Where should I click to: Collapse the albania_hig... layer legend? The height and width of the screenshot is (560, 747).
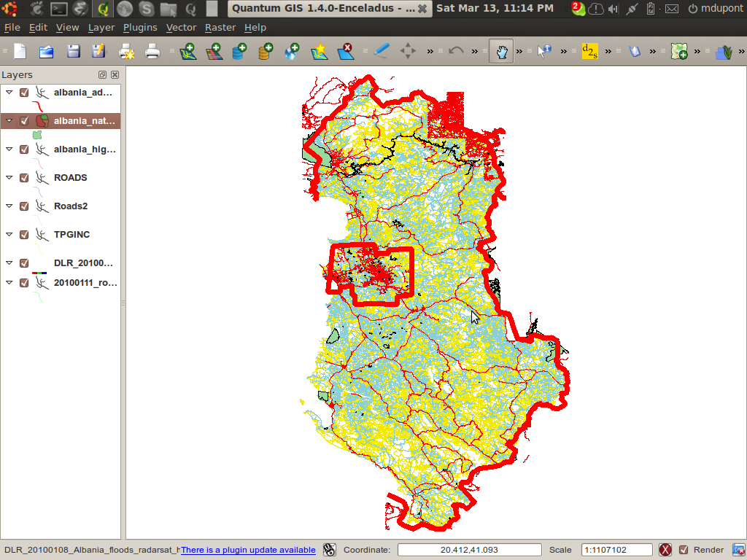[9, 149]
